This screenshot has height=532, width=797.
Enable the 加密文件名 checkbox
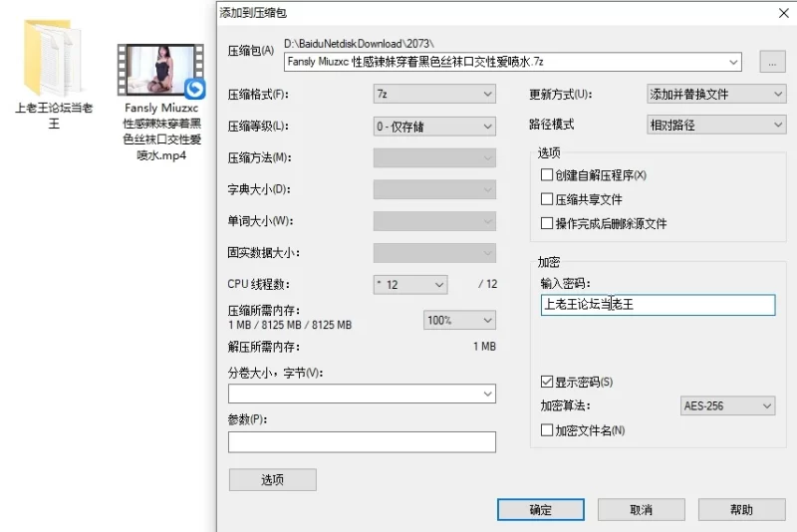pyautogui.click(x=547, y=429)
